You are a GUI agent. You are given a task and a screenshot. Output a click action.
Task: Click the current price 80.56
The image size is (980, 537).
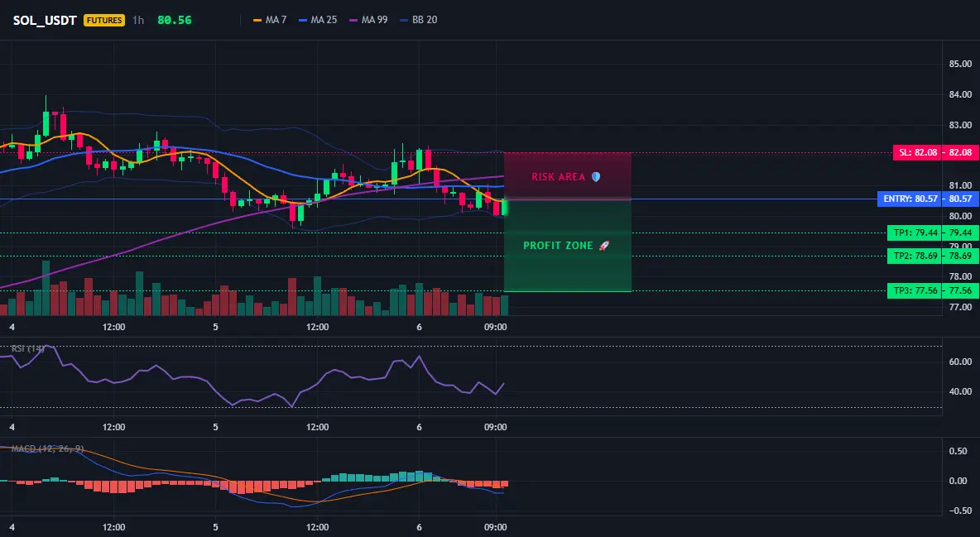[x=175, y=20]
